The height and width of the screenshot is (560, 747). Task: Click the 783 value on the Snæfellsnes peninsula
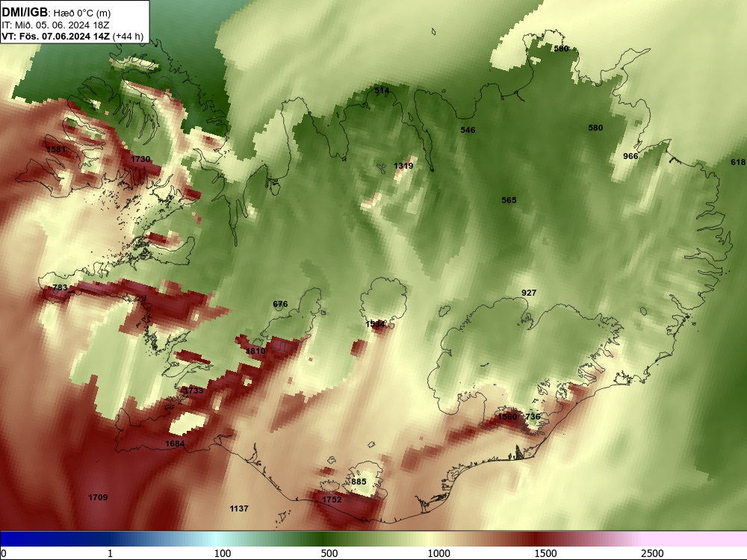tap(60, 287)
